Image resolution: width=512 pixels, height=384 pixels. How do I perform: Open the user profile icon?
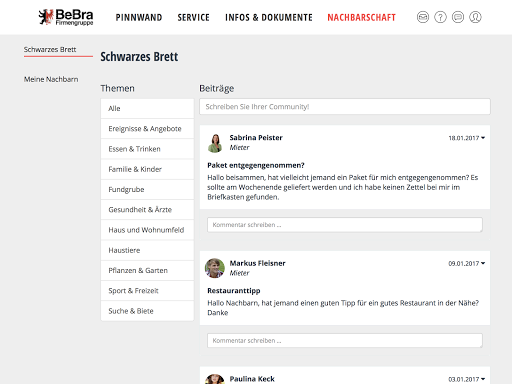click(x=475, y=17)
